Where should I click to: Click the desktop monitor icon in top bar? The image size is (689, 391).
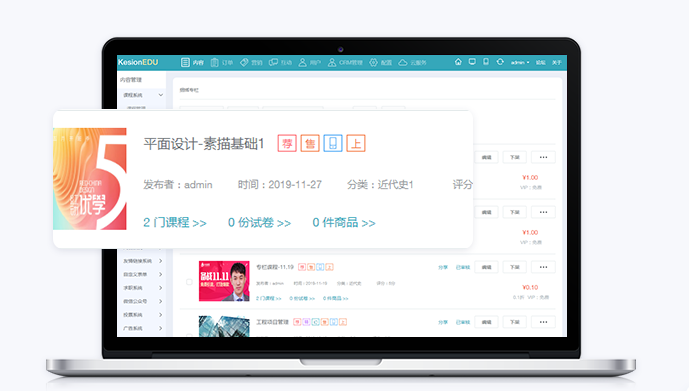pyautogui.click(x=472, y=62)
